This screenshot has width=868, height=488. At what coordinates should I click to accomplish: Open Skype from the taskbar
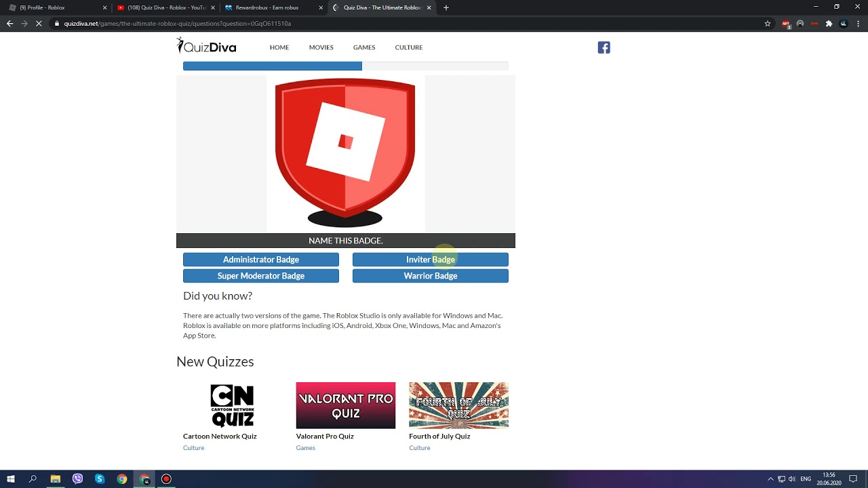tap(100, 479)
